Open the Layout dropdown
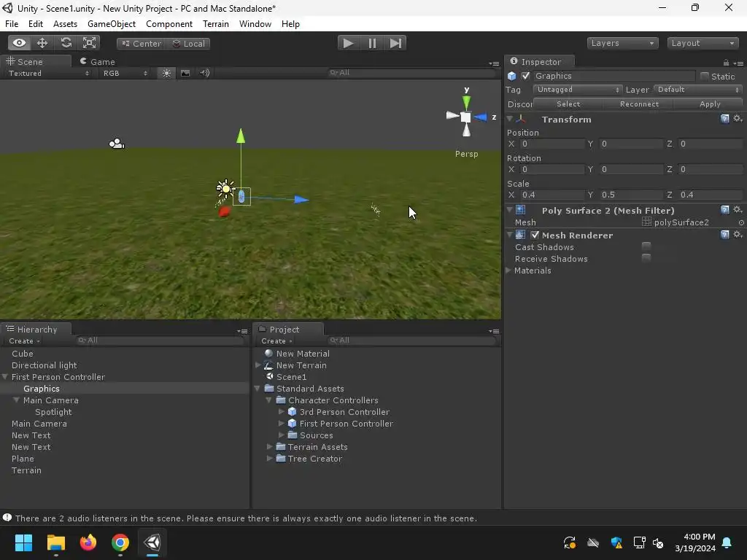Screen dimensions: 747x560 (703, 43)
